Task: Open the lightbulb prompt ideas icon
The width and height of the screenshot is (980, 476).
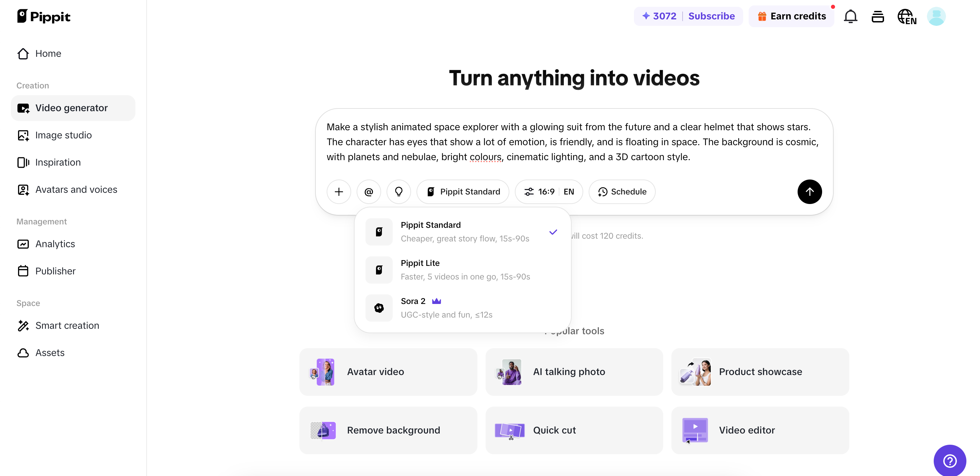Action: (399, 192)
